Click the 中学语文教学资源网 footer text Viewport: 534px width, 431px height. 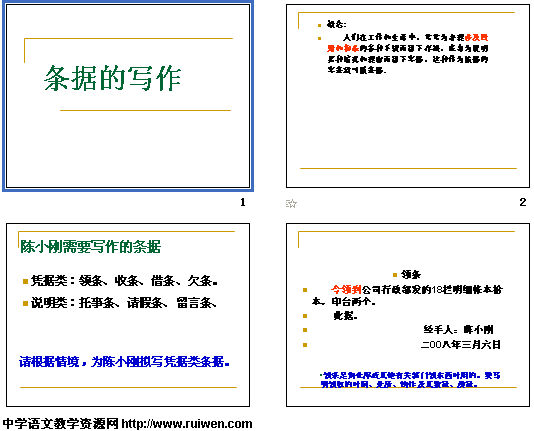tap(61, 424)
